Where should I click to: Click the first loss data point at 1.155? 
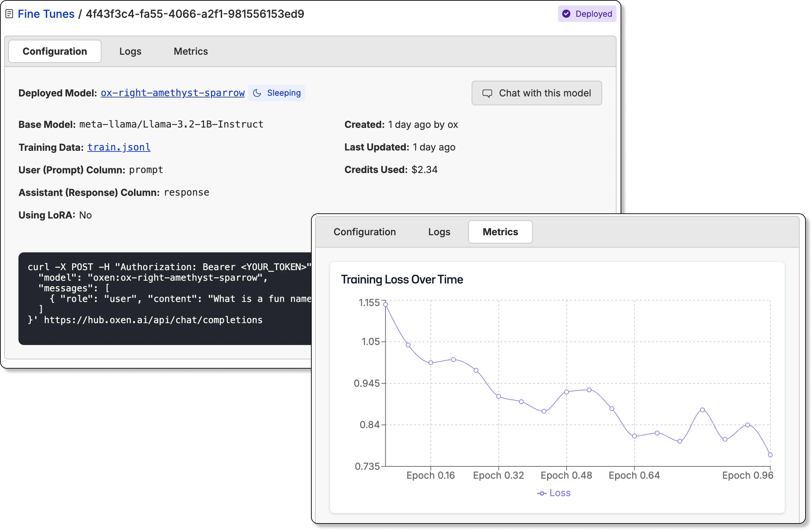(x=385, y=304)
